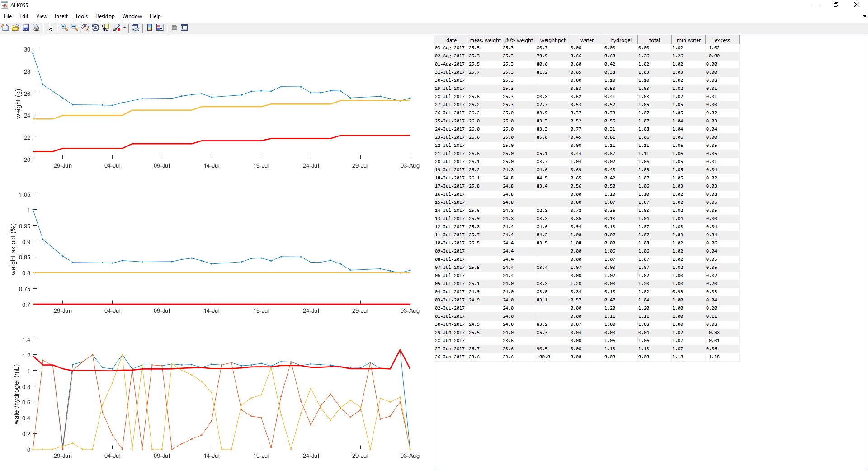The height and width of the screenshot is (470, 868).
Task: Open the File menu
Action: tap(7, 16)
